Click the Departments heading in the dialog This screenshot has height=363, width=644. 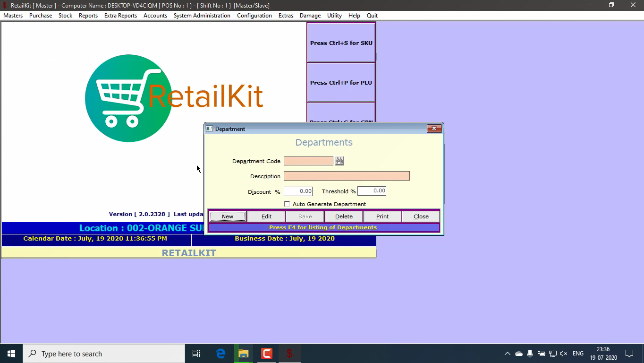coord(324,142)
